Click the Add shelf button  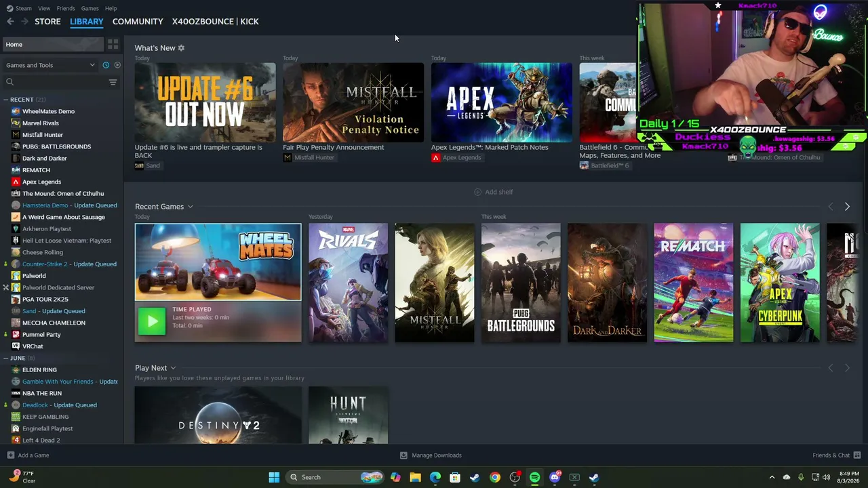coord(493,192)
